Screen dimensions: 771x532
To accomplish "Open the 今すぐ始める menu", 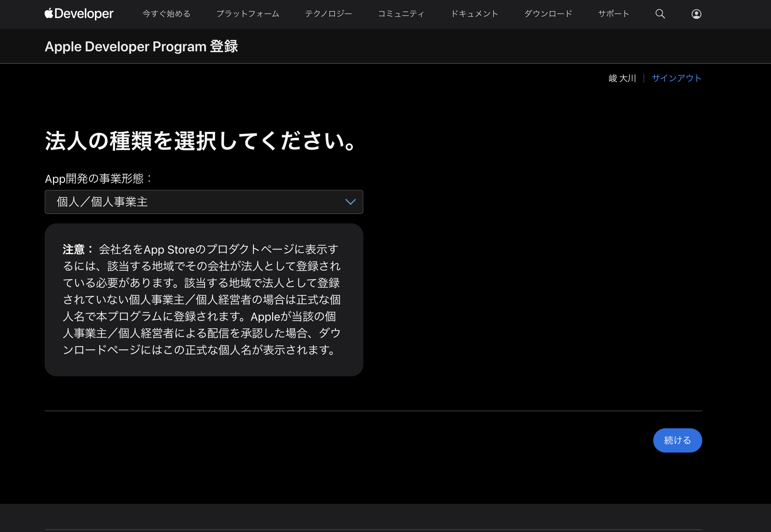I will click(x=166, y=14).
